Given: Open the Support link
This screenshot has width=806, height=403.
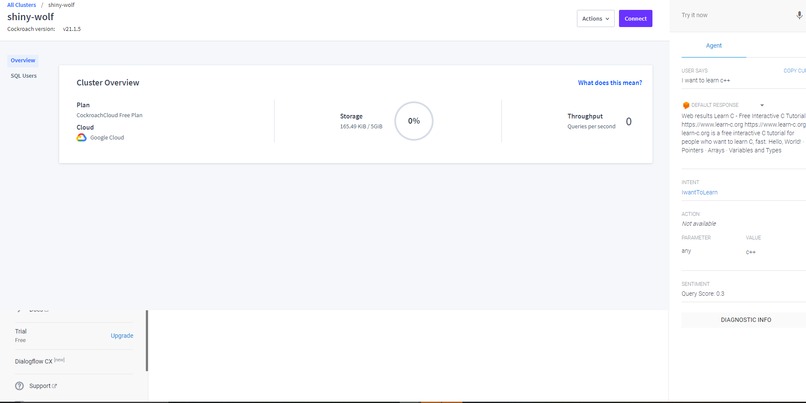Looking at the screenshot, I should [x=40, y=386].
